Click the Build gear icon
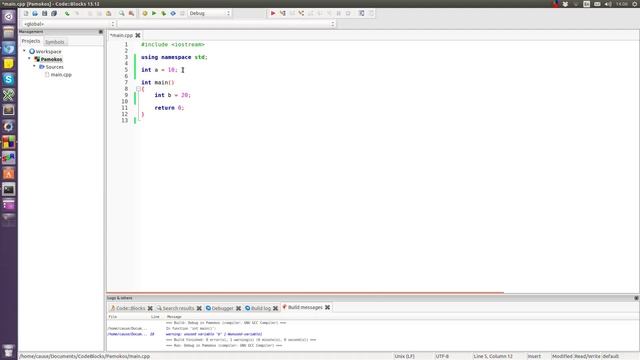 pos(144,13)
